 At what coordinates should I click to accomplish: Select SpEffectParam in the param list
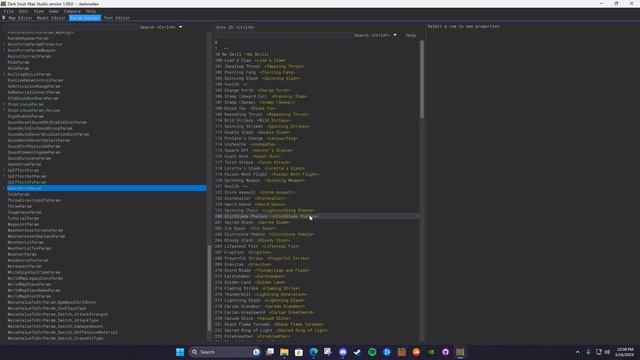coord(23,170)
